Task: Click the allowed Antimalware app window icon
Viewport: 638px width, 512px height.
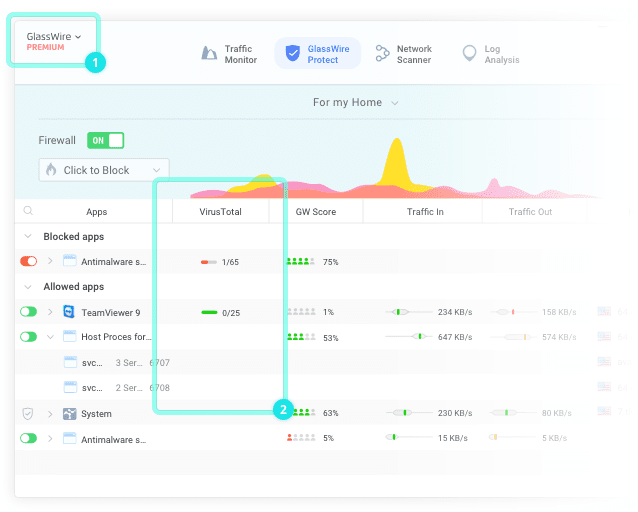Action: [70, 438]
